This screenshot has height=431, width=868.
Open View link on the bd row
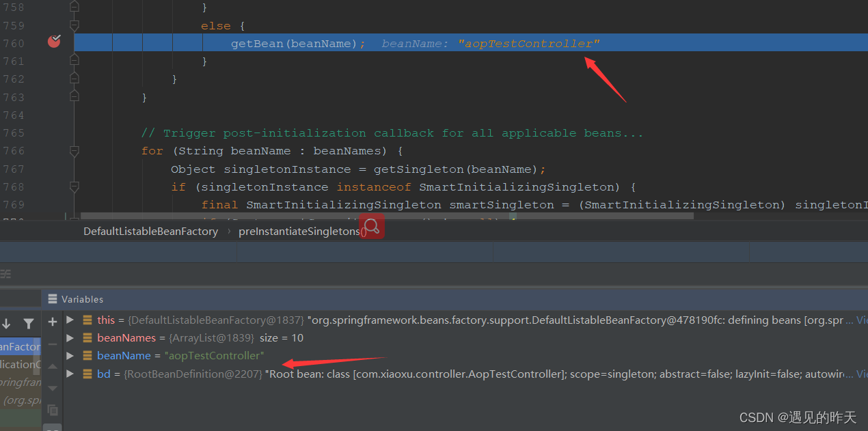(x=862, y=374)
